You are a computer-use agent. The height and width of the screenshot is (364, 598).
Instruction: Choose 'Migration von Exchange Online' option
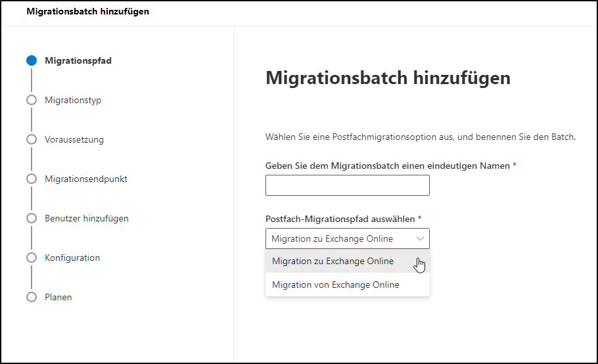coord(336,284)
